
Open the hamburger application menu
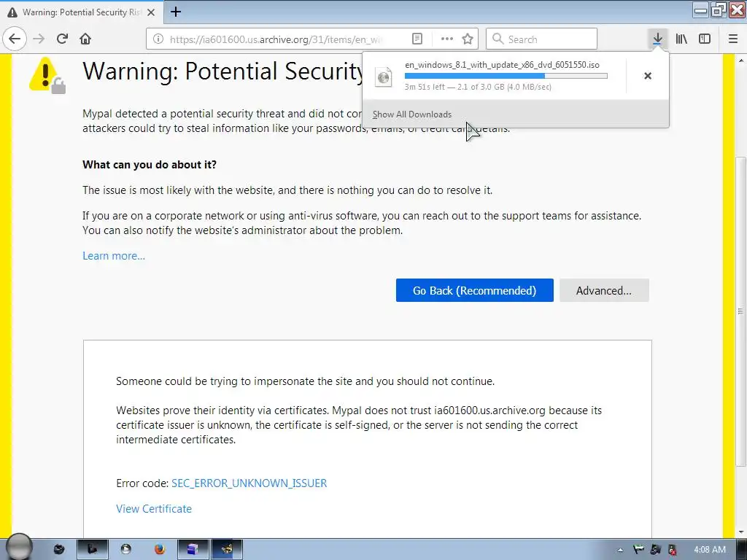click(733, 39)
